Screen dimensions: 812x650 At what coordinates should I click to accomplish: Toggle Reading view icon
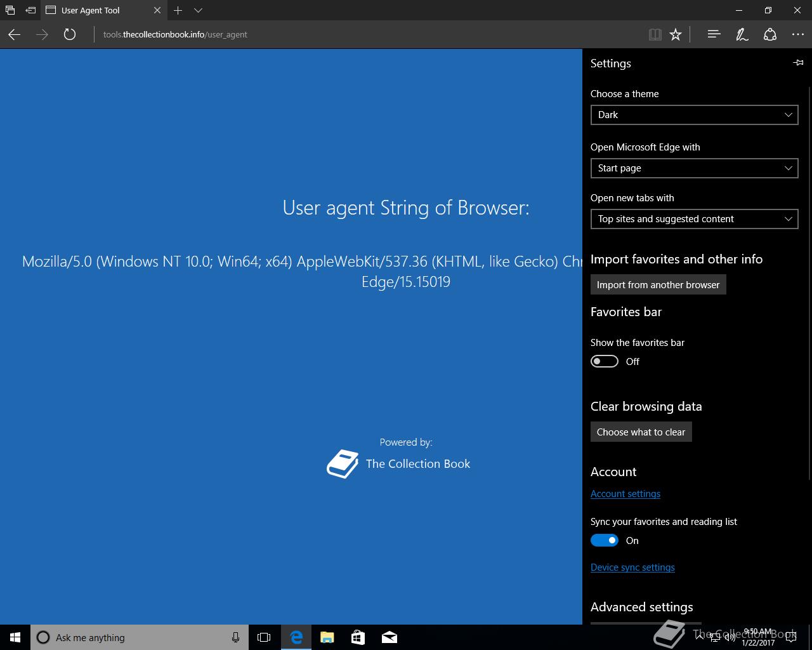655,35
